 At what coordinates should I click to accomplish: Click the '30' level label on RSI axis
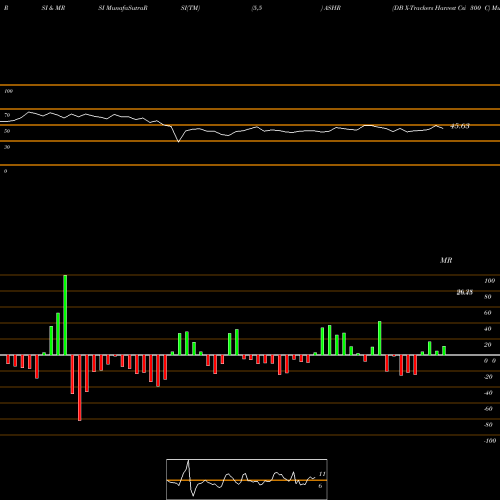7,147
